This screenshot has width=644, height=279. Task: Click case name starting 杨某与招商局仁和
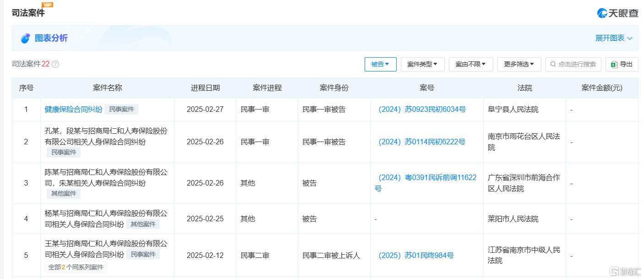pos(106,219)
